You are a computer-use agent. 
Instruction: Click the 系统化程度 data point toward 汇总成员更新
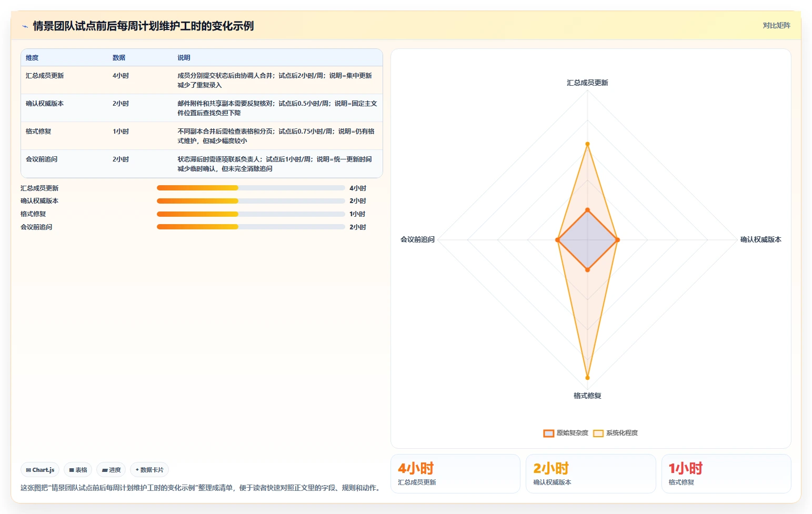[587, 144]
